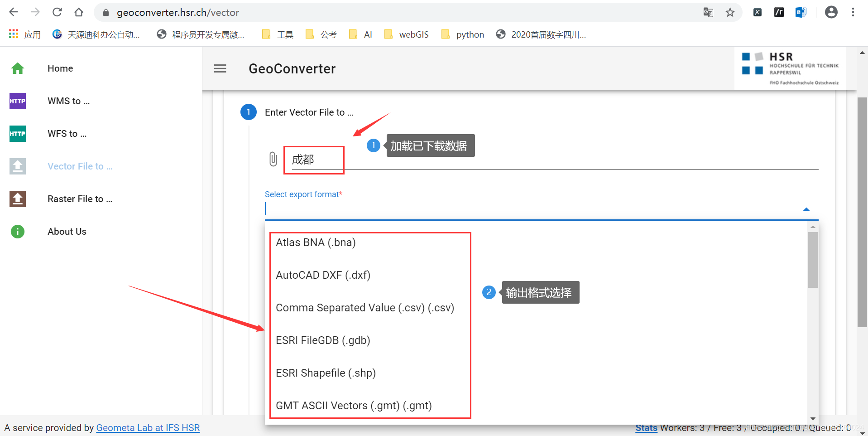Open the Stats link in footer

coord(646,428)
